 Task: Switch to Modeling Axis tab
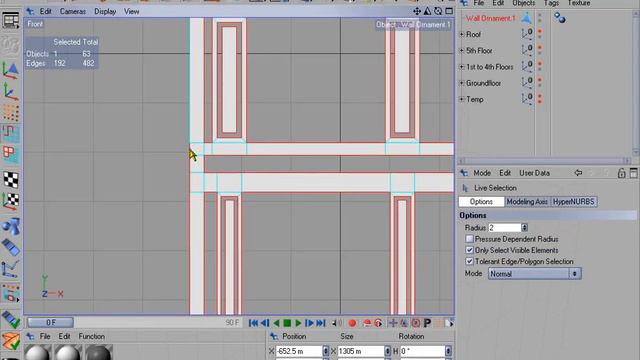pyautogui.click(x=527, y=202)
